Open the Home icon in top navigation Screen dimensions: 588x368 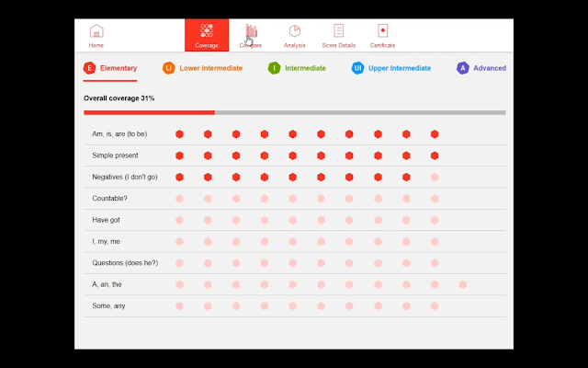click(96, 31)
